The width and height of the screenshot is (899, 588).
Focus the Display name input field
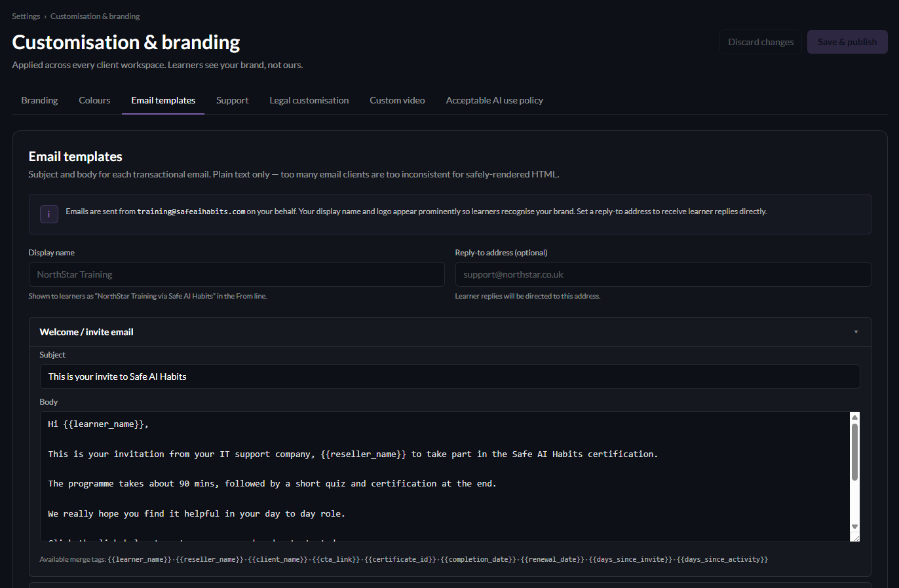tap(237, 274)
